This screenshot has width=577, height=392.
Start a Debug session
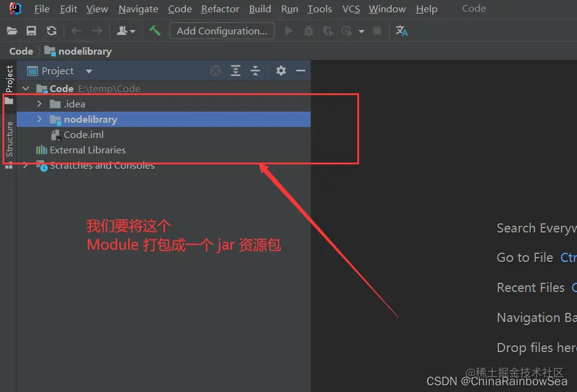(308, 31)
